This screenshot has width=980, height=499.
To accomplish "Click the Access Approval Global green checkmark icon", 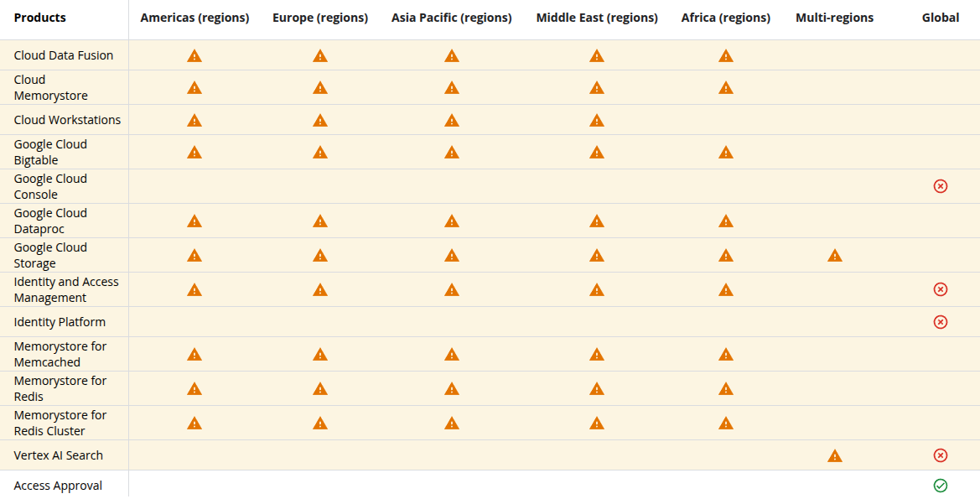I will coord(940,486).
